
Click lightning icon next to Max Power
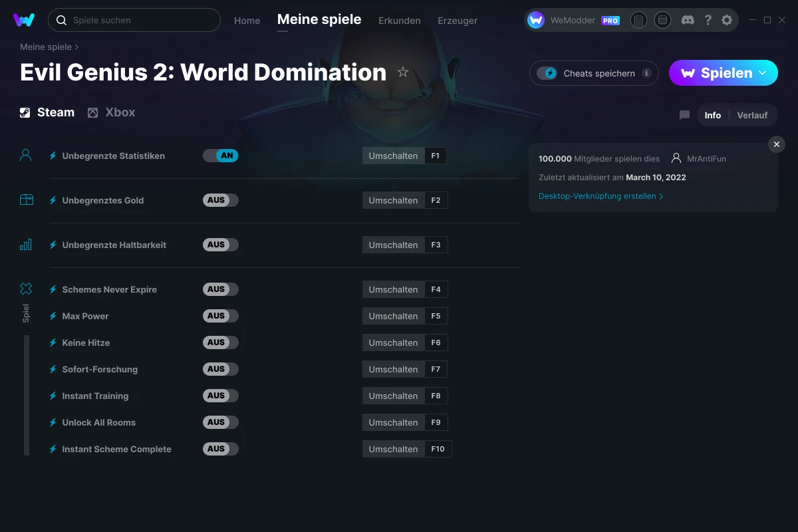click(x=53, y=316)
